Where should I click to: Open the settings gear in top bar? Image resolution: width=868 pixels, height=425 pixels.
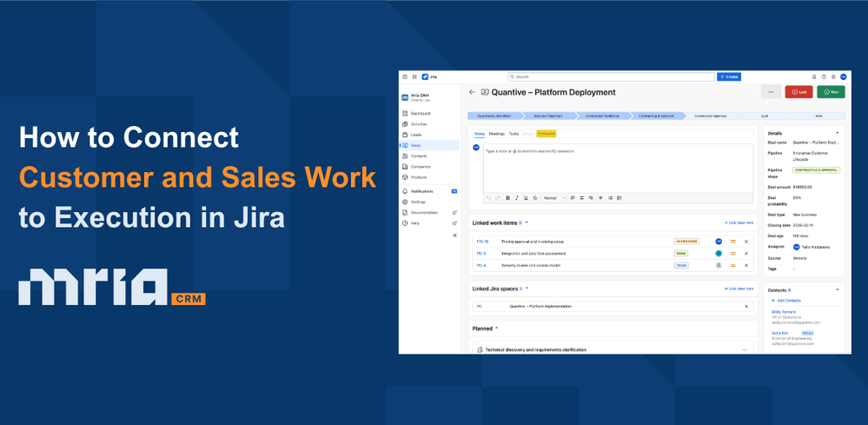833,77
